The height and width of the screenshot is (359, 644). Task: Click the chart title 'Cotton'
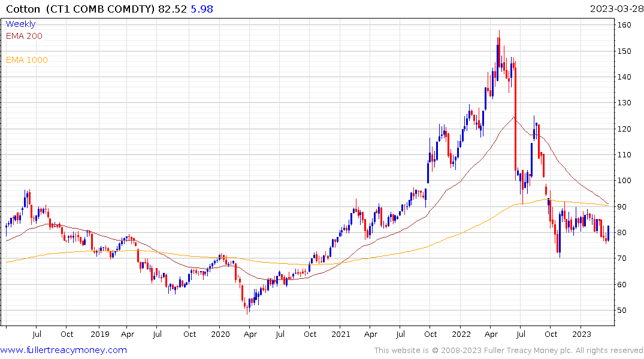click(x=23, y=9)
